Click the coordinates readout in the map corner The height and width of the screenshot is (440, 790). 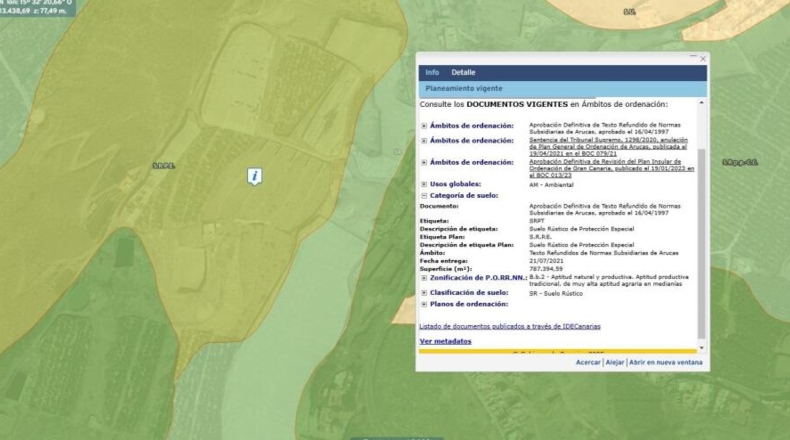coord(37,7)
